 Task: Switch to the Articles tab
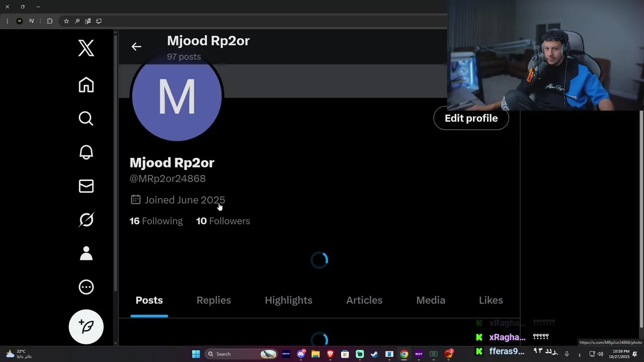pyautogui.click(x=364, y=300)
